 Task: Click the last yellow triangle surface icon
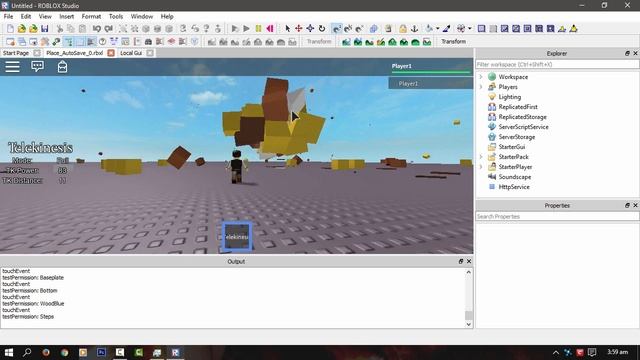573,29
